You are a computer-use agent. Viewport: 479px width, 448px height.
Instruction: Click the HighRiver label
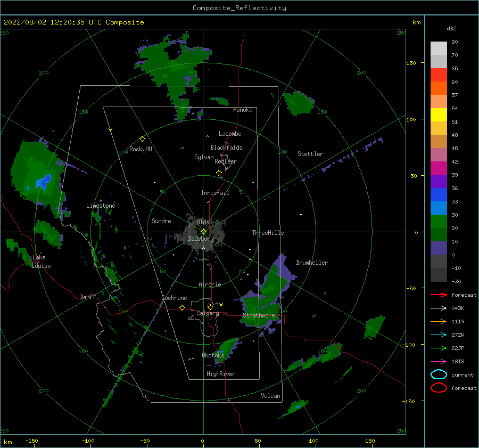(221, 374)
